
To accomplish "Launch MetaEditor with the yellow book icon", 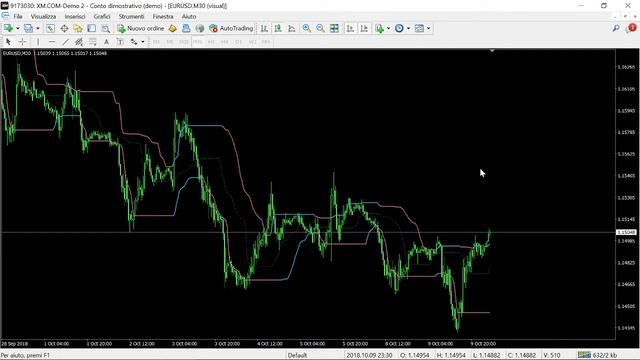I will [172, 28].
